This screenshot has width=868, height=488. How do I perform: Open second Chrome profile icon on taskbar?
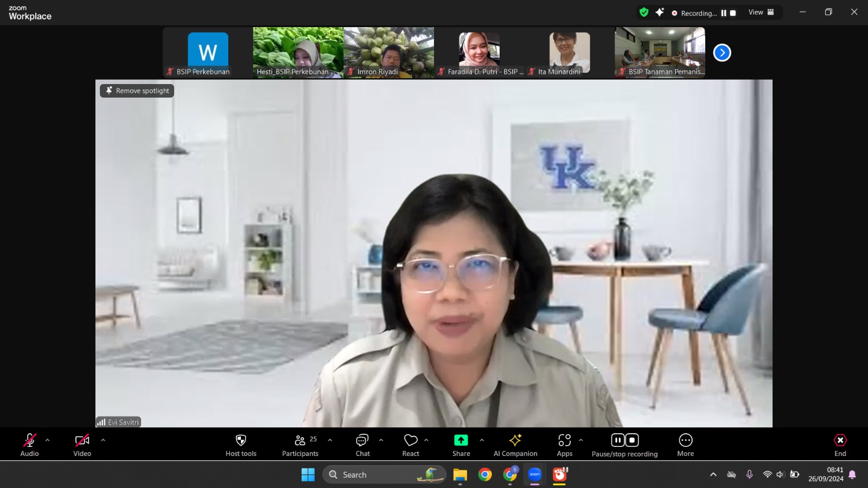[x=510, y=475]
